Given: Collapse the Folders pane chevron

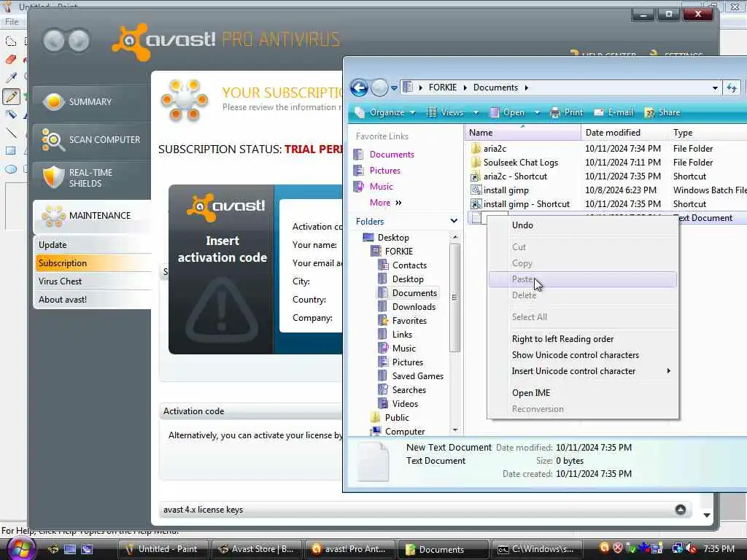Looking at the screenshot, I should (x=454, y=221).
